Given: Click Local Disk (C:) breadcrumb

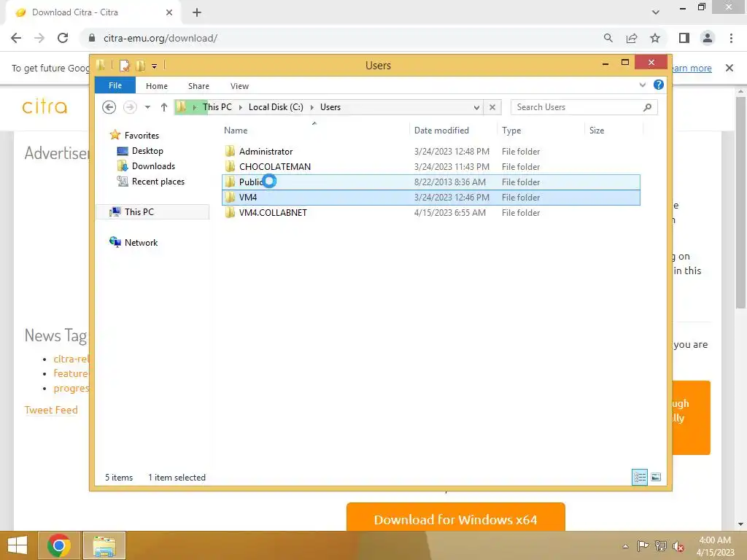Looking at the screenshot, I should pos(276,107).
